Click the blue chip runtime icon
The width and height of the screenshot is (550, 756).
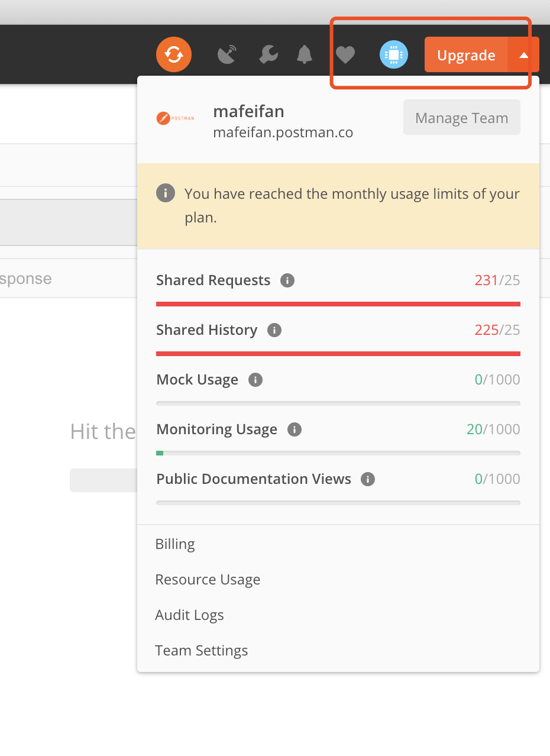394,55
